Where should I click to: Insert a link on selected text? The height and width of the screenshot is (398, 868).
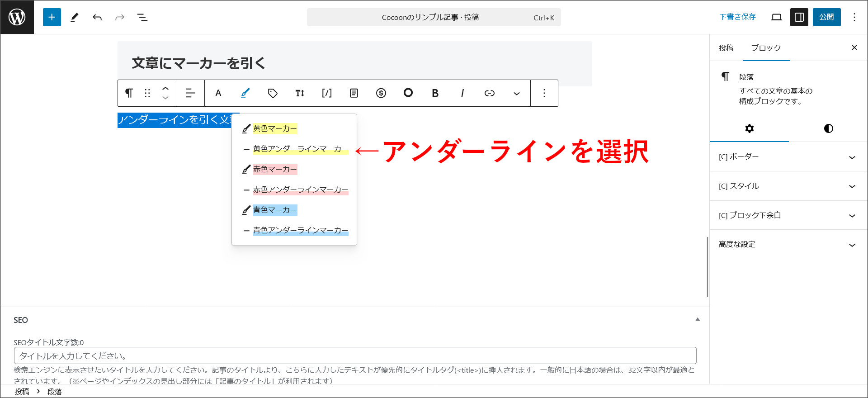tap(490, 93)
